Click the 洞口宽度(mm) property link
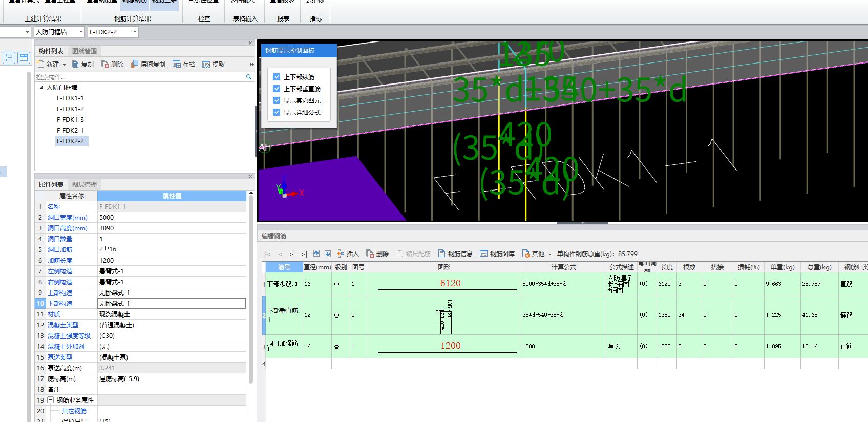868x422 pixels. pyautogui.click(x=68, y=217)
